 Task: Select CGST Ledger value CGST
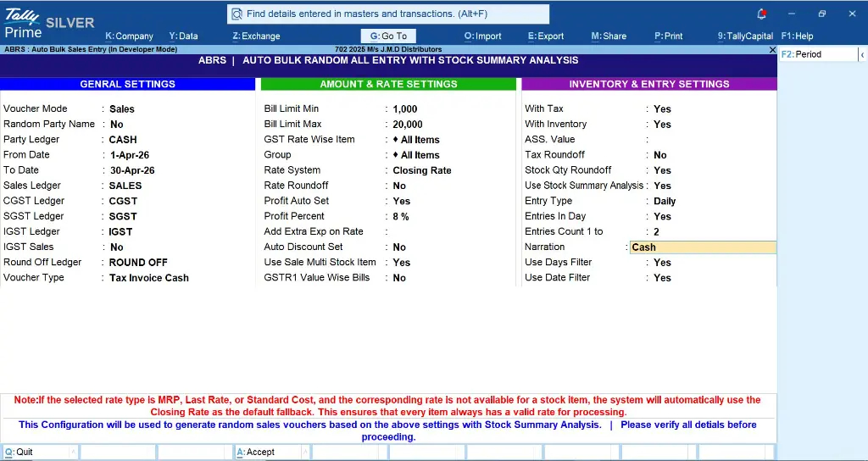pyautogui.click(x=123, y=202)
